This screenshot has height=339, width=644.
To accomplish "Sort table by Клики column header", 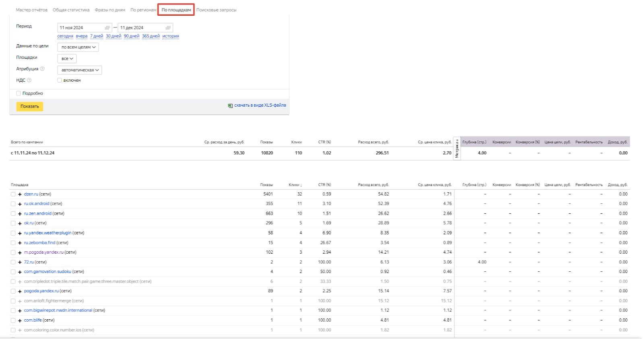I will 295,185.
